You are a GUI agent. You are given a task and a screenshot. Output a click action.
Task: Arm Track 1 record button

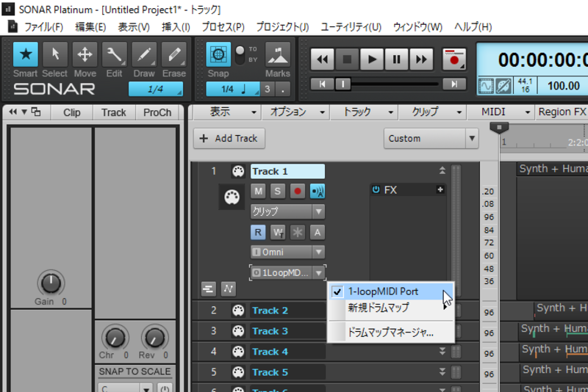coord(298,192)
